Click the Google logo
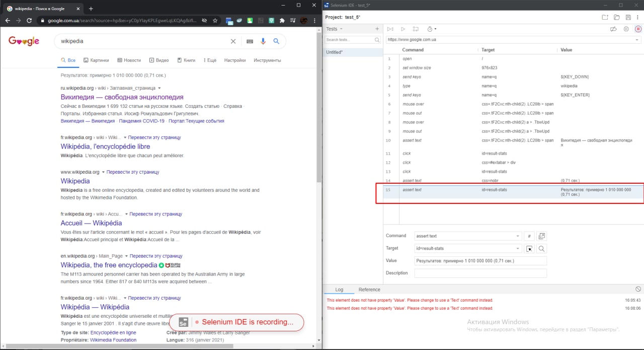 tap(24, 41)
